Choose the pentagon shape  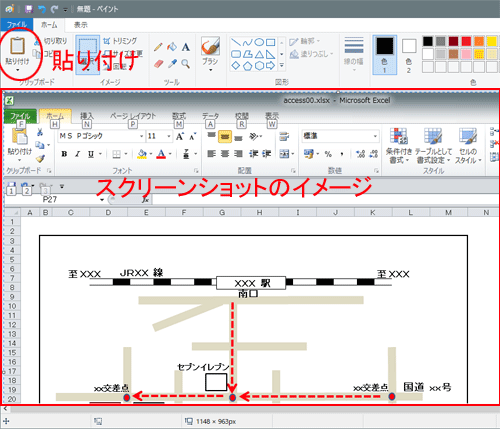point(247,66)
